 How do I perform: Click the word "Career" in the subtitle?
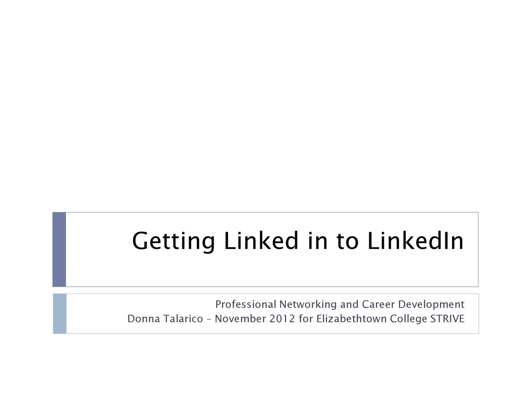click(378, 304)
